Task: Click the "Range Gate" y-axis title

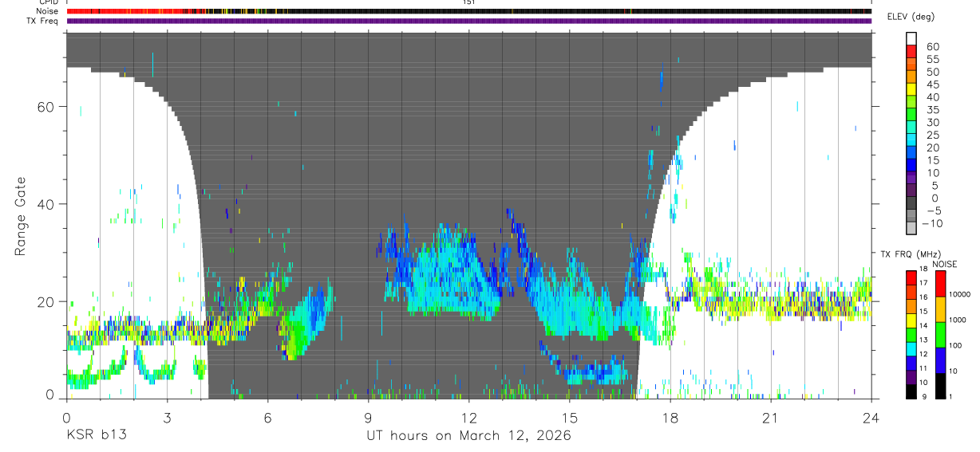Action: coord(21,214)
